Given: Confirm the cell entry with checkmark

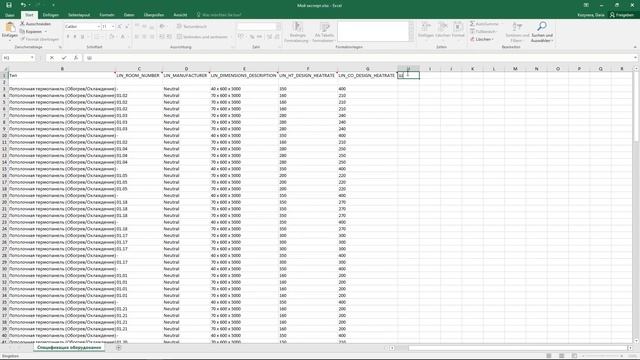Looking at the screenshot, I should pos(64,58).
